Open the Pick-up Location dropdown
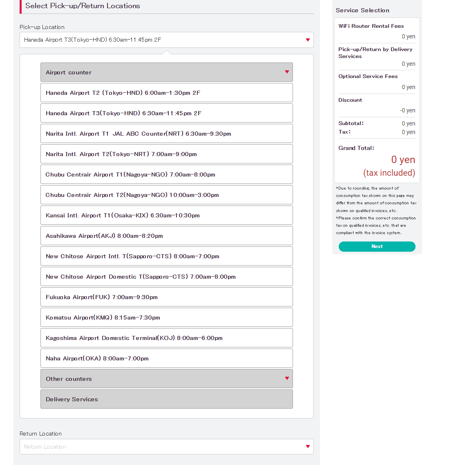The width and height of the screenshot is (476, 465). tap(166, 40)
